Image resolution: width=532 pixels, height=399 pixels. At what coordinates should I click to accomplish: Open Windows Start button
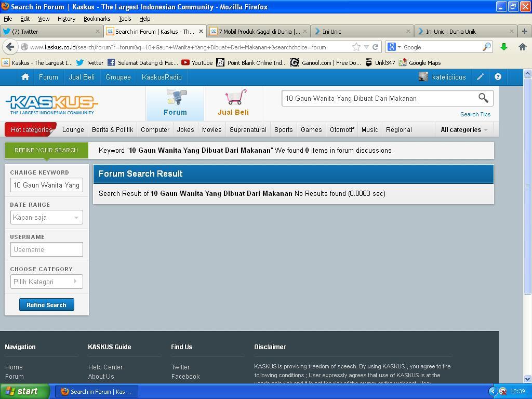coord(24,391)
